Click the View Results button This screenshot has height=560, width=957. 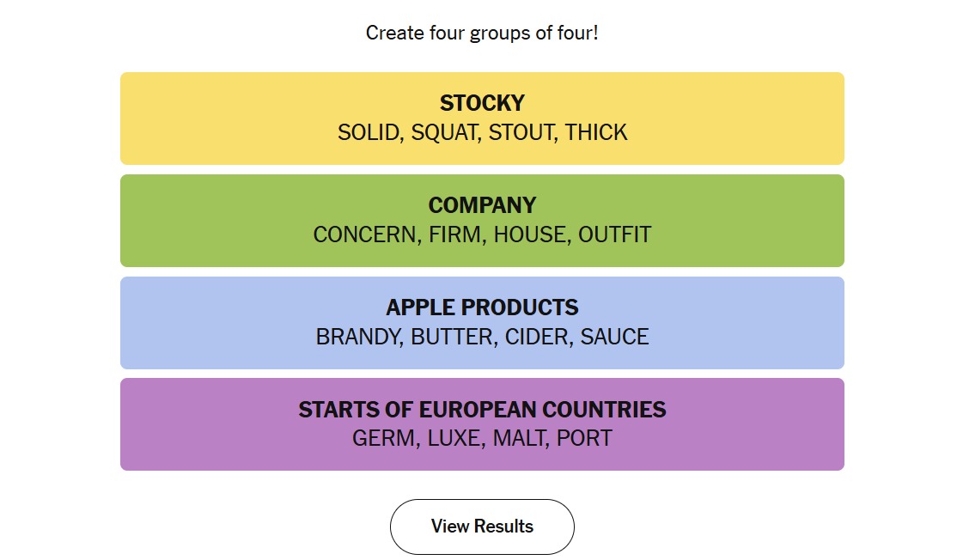pos(482,527)
